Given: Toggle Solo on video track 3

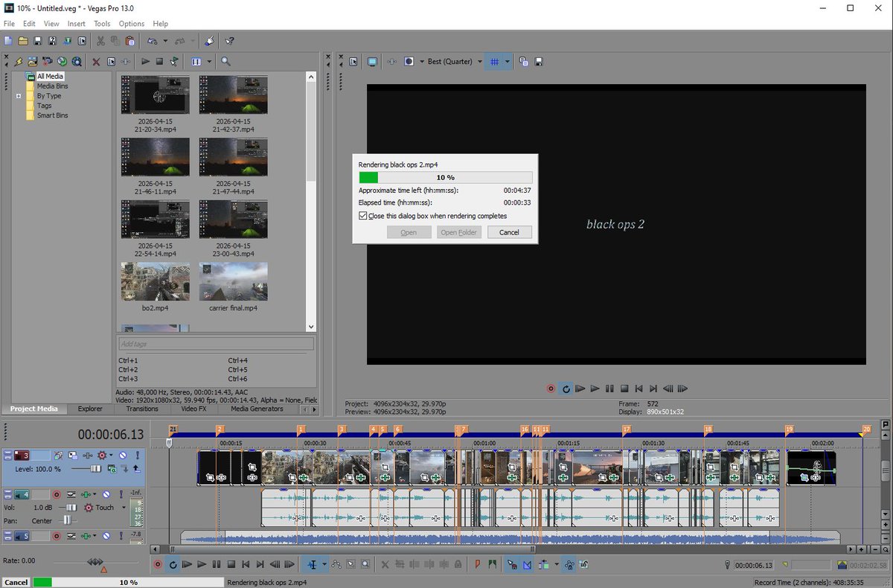Looking at the screenshot, I should pos(138,456).
